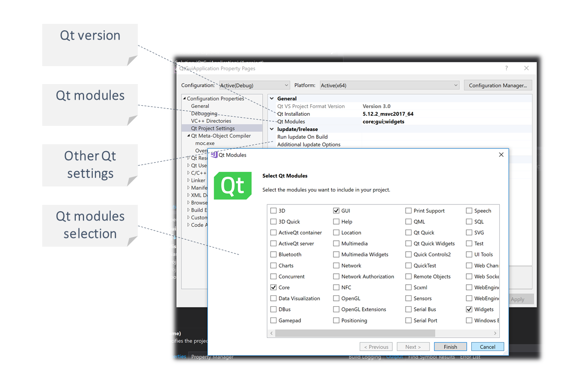The image size is (588, 384).
Task: Select VC++ Directories in the tree
Action: click(211, 121)
